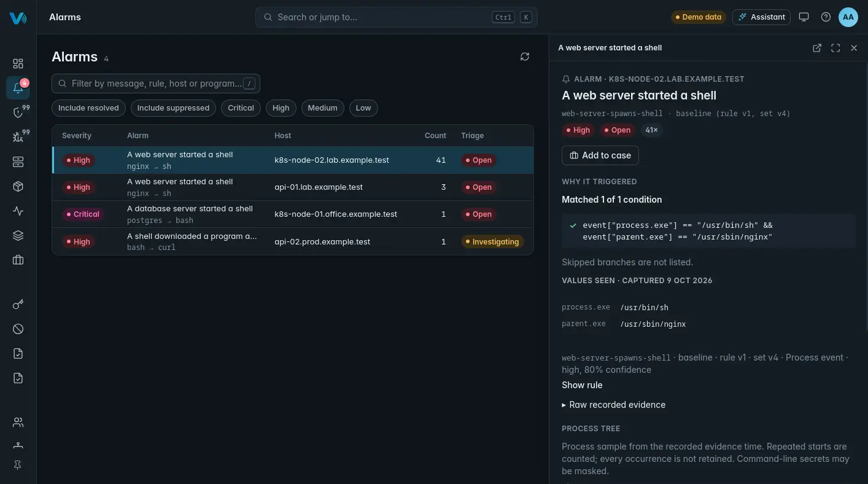Viewport: 868px width, 484px height.
Task: Open the key icon in sidebar
Action: click(18, 305)
